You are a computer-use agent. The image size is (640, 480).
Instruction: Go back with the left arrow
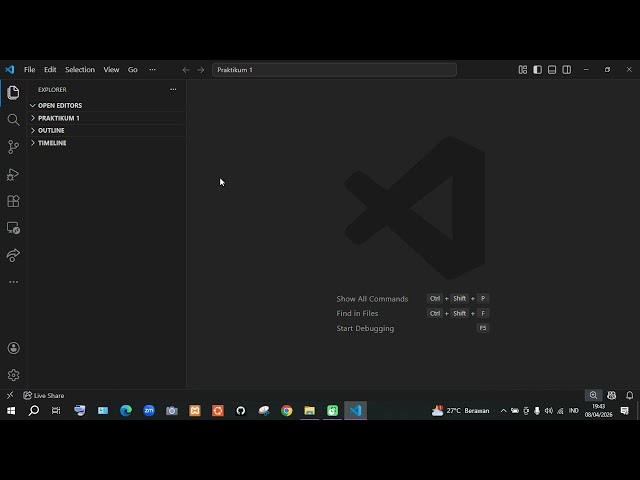(x=186, y=70)
